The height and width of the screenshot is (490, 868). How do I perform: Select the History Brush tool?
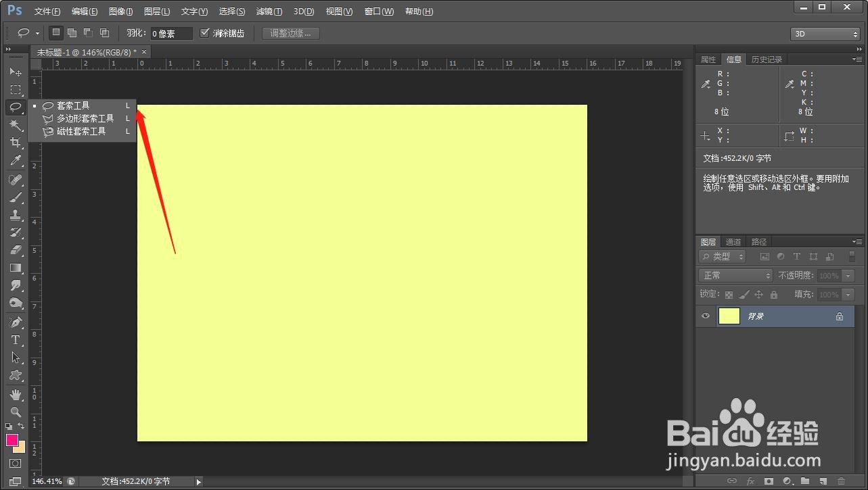click(x=15, y=232)
